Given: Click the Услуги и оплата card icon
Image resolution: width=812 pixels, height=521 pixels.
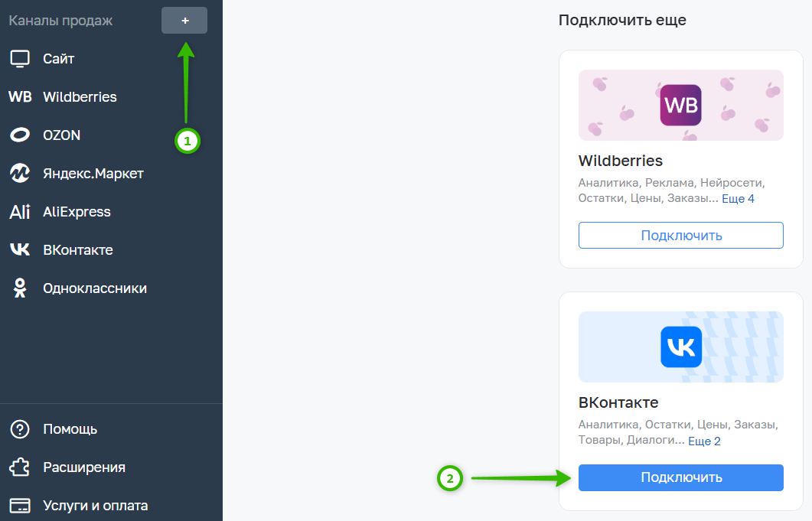Looking at the screenshot, I should tap(20, 506).
